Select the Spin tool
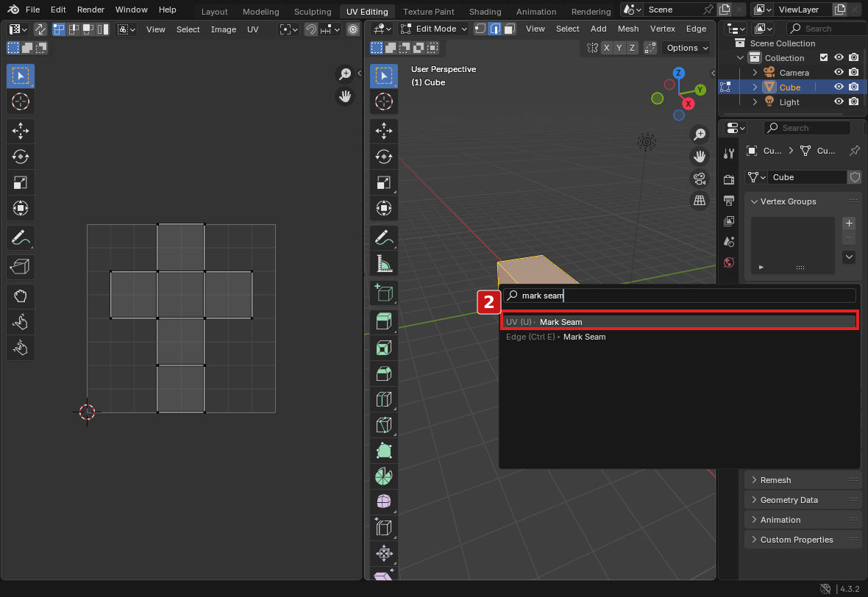The width and height of the screenshot is (868, 597). pos(384,476)
